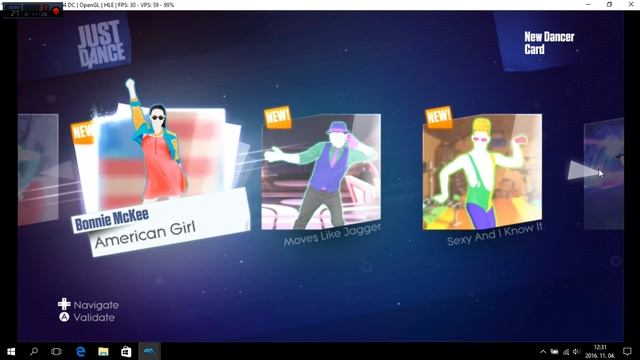Click the Navigate hint label

[x=96, y=305]
